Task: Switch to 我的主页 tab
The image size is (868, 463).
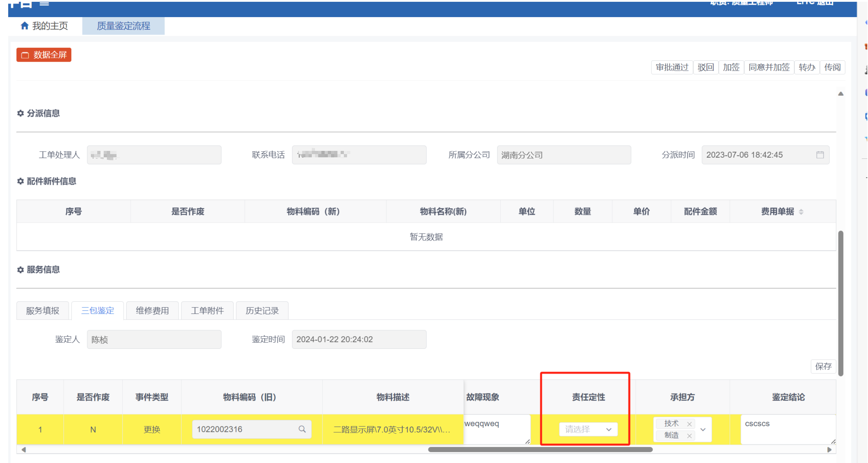Action: [45, 26]
